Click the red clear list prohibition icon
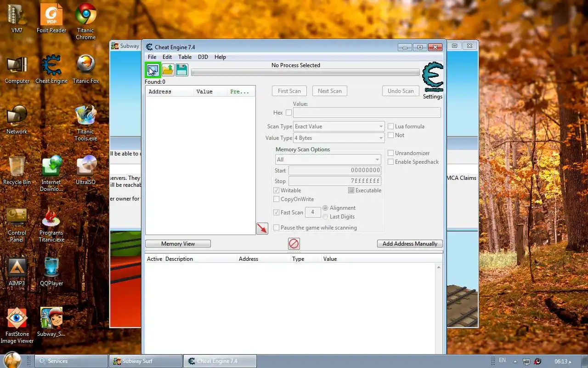 294,244
